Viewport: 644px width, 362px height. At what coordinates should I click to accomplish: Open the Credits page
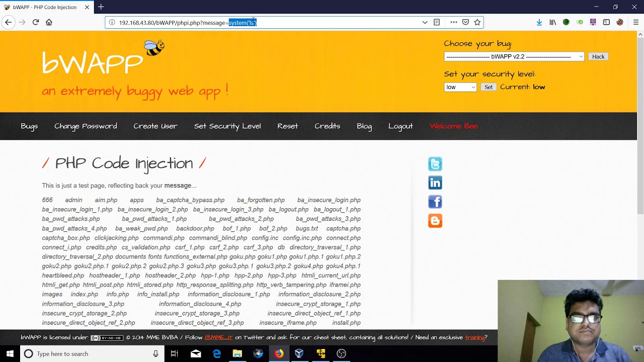coord(328,126)
